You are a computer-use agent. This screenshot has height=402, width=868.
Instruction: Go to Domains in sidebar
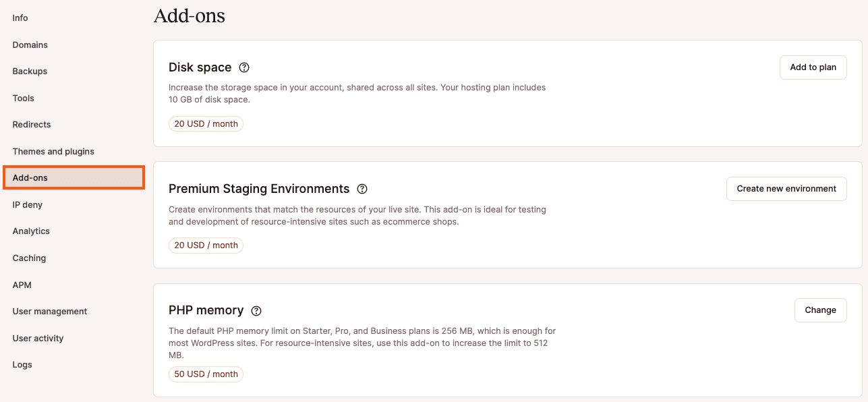30,45
